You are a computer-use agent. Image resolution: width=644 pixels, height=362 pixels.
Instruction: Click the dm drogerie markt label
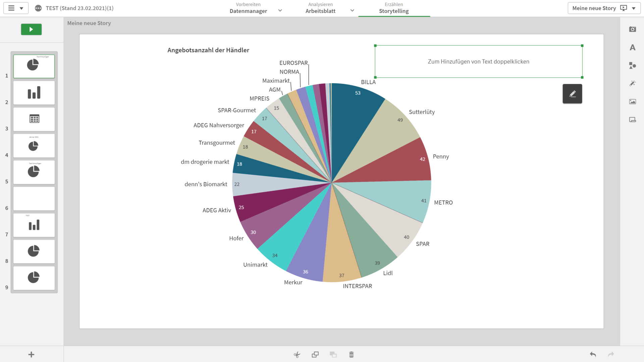205,162
